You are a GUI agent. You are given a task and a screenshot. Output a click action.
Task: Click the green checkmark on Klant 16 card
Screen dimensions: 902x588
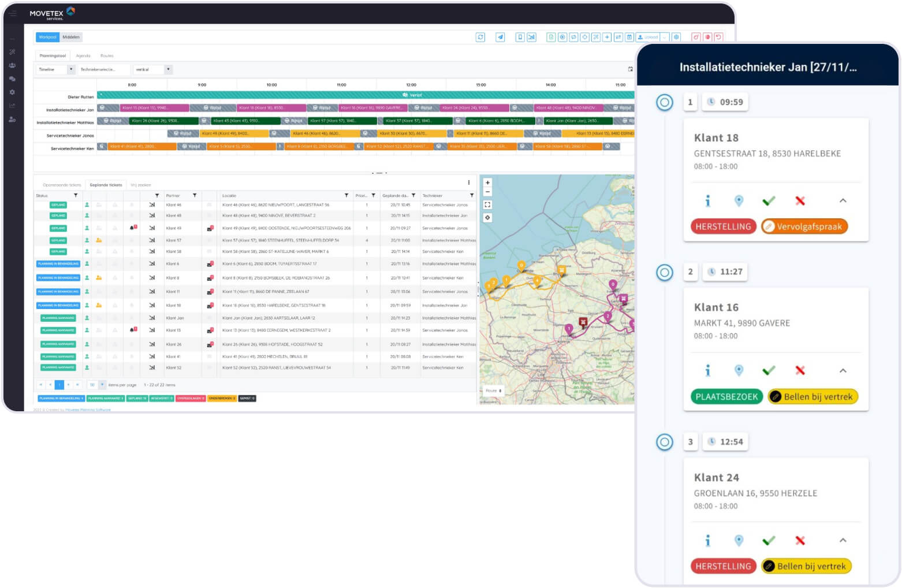[x=769, y=370]
